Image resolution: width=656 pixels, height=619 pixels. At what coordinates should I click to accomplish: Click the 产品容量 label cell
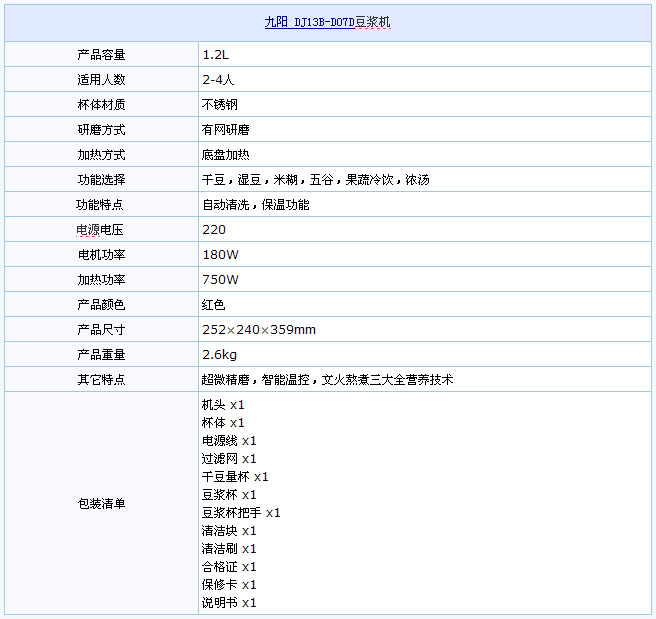click(x=101, y=54)
